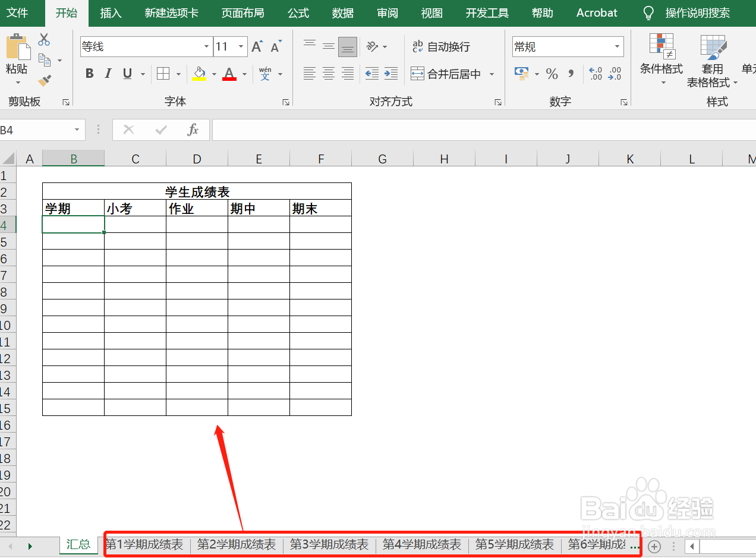Click the Paste clipboard icon

17,48
